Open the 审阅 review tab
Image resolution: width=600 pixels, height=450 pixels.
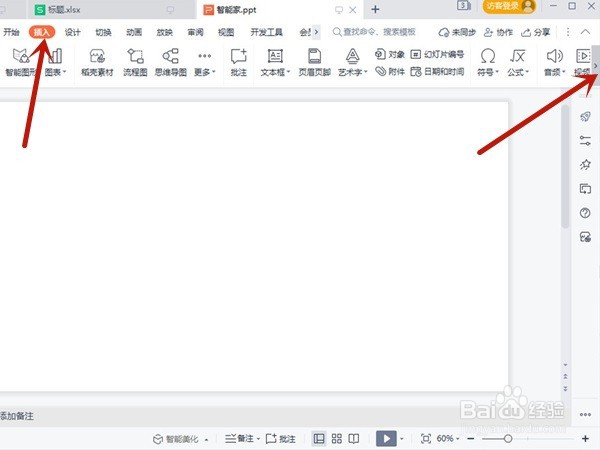195,32
